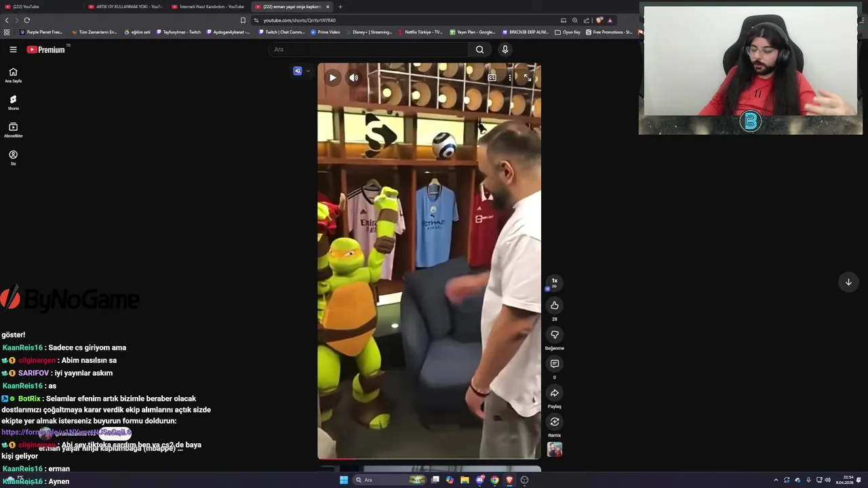The width and height of the screenshot is (868, 488).
Task: Open 'Oyun Key' bookmarks folder
Action: coord(568,32)
